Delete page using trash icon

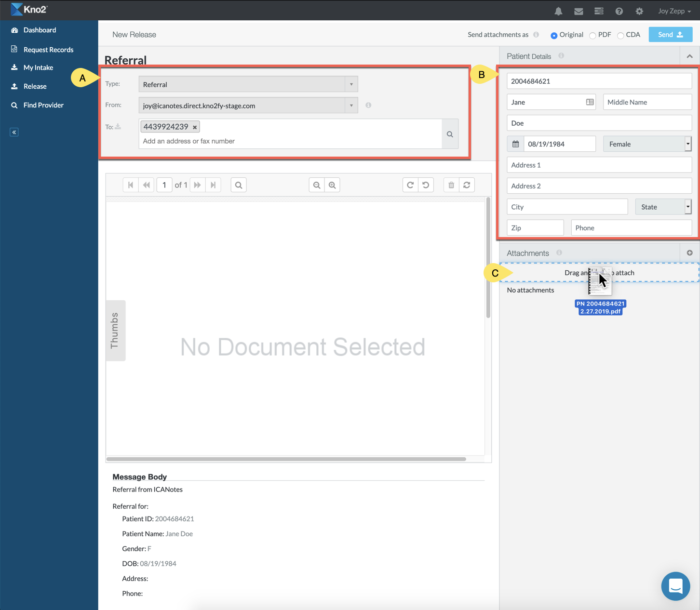[451, 185]
